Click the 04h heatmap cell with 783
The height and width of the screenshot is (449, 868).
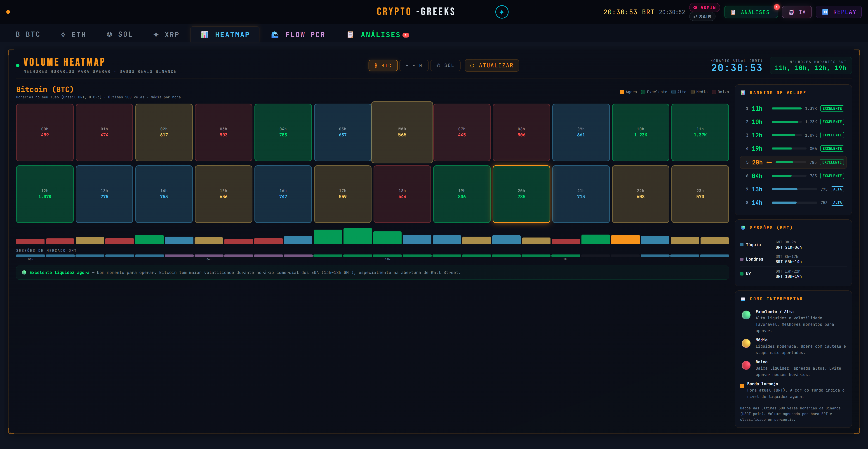(283, 132)
